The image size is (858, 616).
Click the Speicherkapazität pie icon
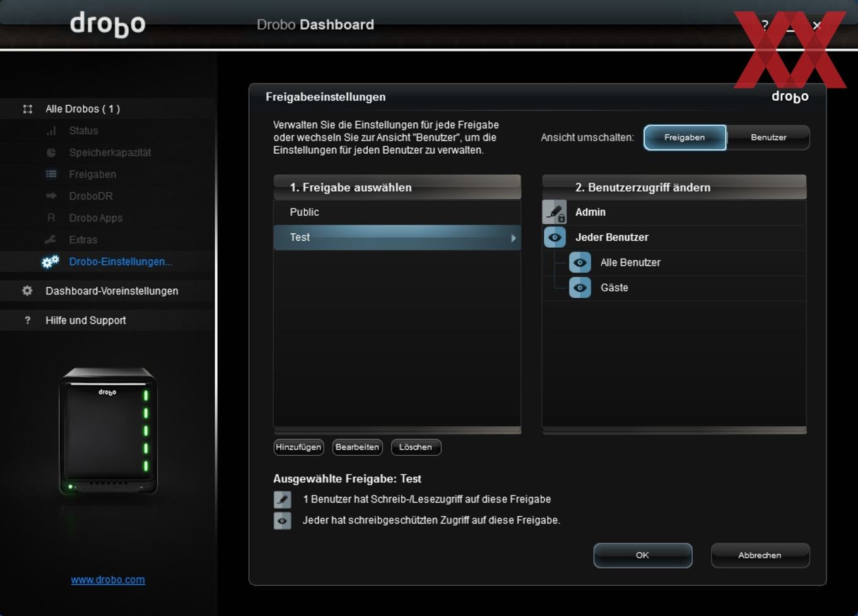click(51, 153)
